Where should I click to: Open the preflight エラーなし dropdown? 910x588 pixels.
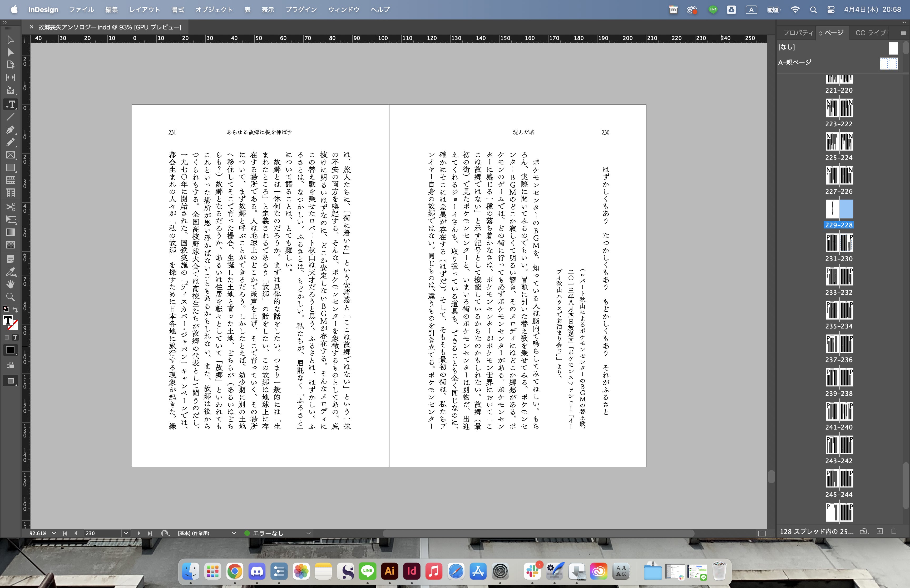(x=309, y=534)
